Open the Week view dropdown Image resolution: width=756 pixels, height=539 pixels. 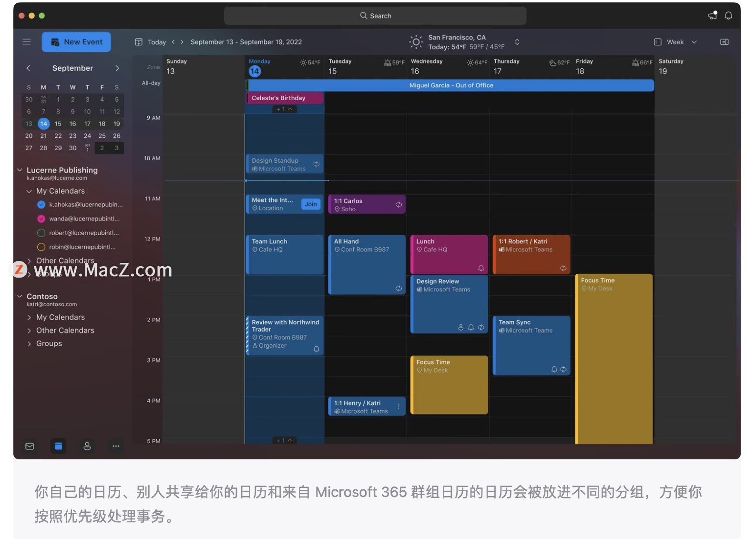tap(675, 42)
